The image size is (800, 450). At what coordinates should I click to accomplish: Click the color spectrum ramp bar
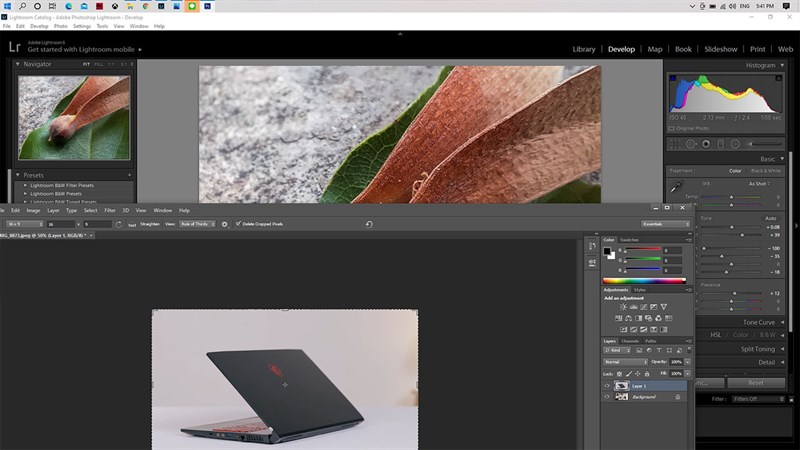click(x=645, y=281)
